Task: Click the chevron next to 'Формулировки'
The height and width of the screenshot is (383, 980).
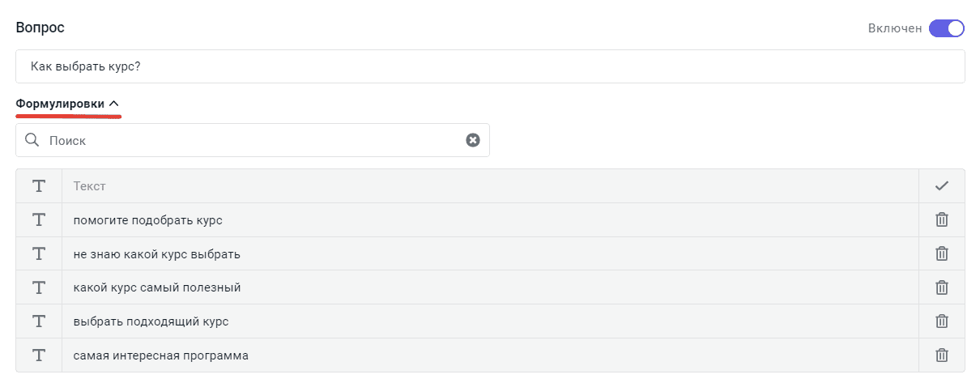Action: [x=114, y=104]
